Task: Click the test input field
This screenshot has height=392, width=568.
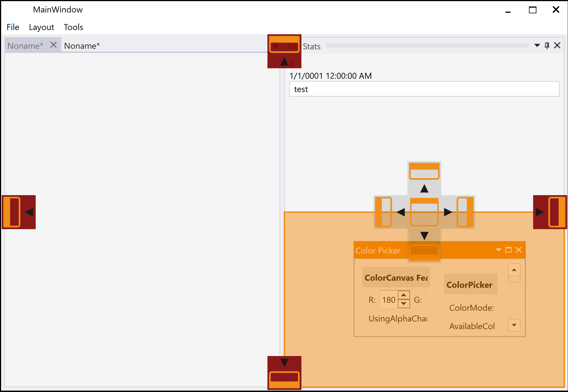Action: [x=424, y=90]
